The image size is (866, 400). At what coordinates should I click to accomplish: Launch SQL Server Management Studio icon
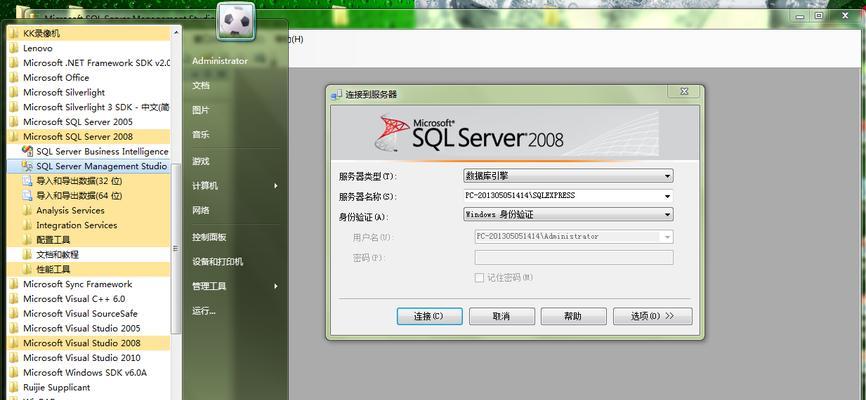pos(27,166)
